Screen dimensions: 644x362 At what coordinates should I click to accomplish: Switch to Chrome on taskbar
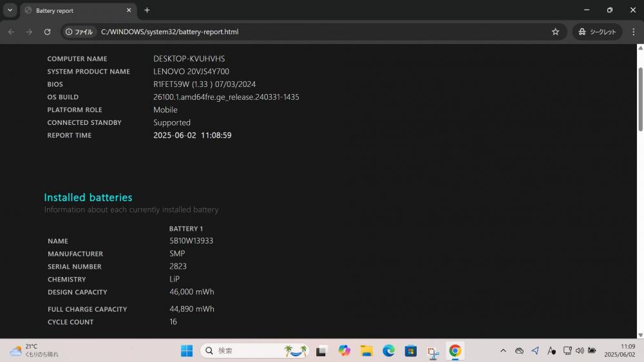pos(455,350)
